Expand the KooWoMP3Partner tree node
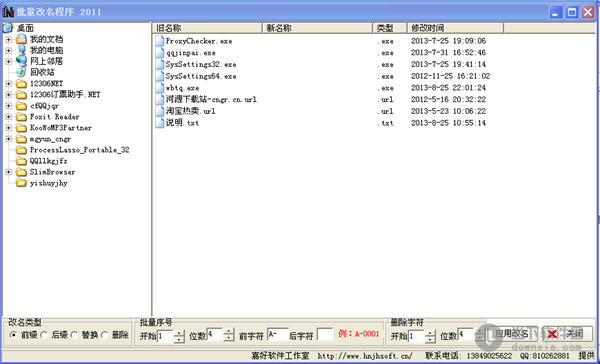This screenshot has height=364, width=600. (8, 128)
